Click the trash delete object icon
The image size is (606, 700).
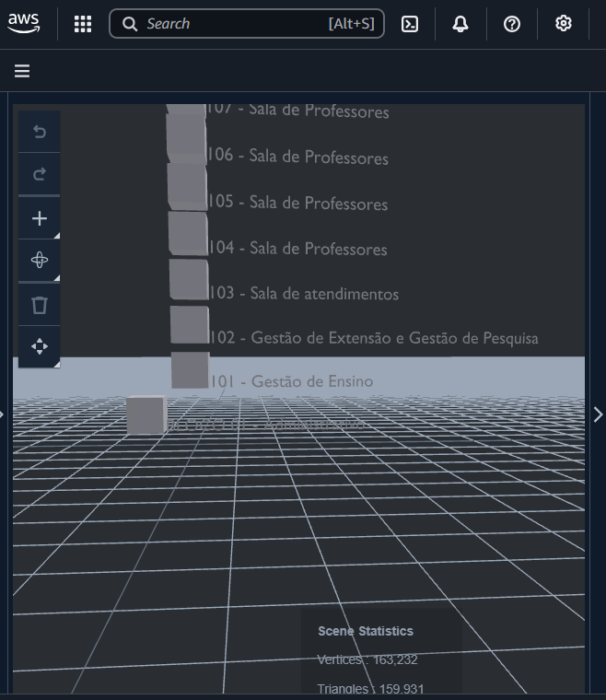(40, 305)
